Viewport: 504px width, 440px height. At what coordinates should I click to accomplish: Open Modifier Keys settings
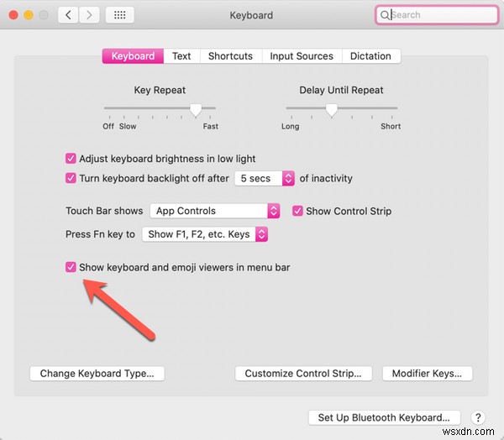427,374
